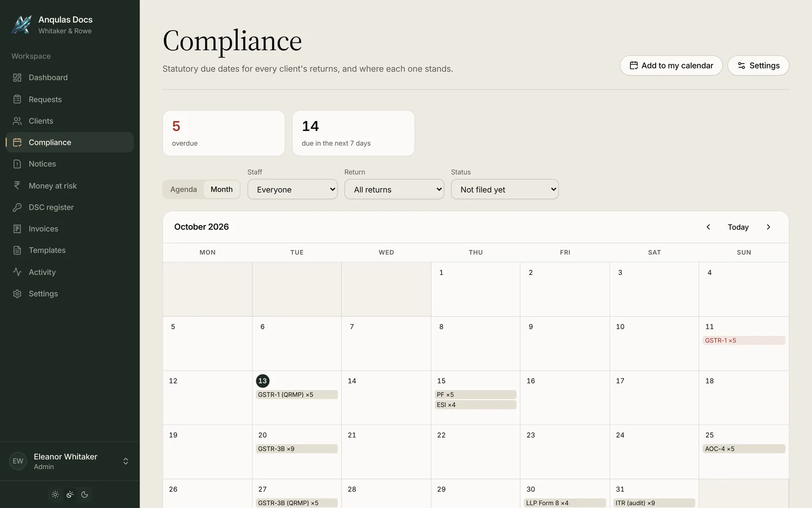Viewport: 812px width, 508px height.
Task: Open the Status dropdown showing Not filed yet
Action: [x=505, y=189]
